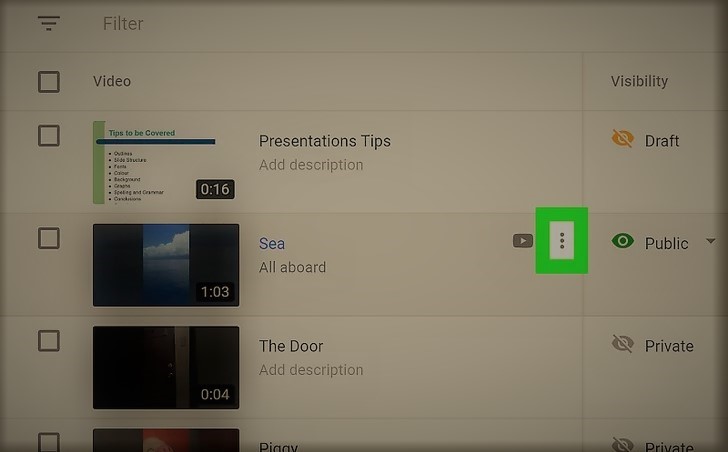The width and height of the screenshot is (728, 452).
Task: Click the green Public eye icon
Action: click(x=623, y=241)
